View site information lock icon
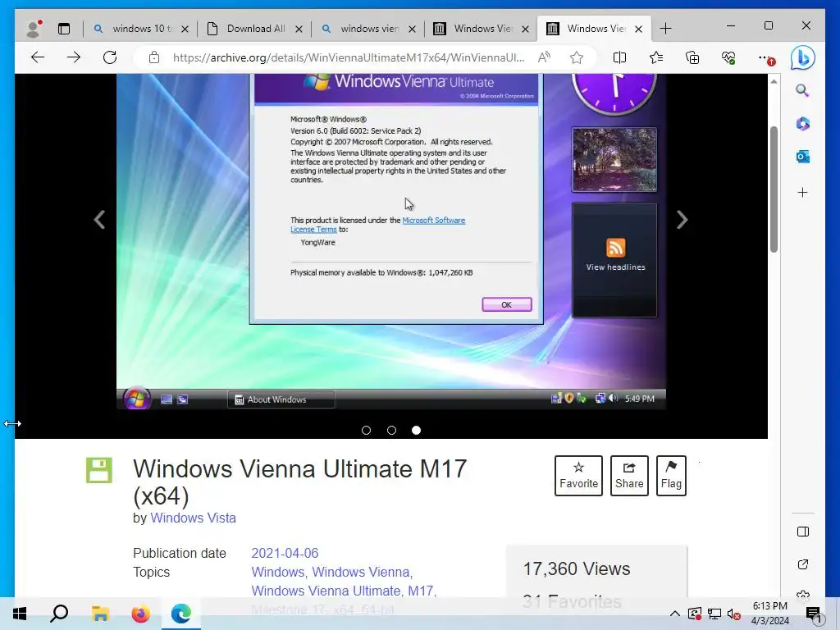This screenshot has height=630, width=840. click(153, 57)
